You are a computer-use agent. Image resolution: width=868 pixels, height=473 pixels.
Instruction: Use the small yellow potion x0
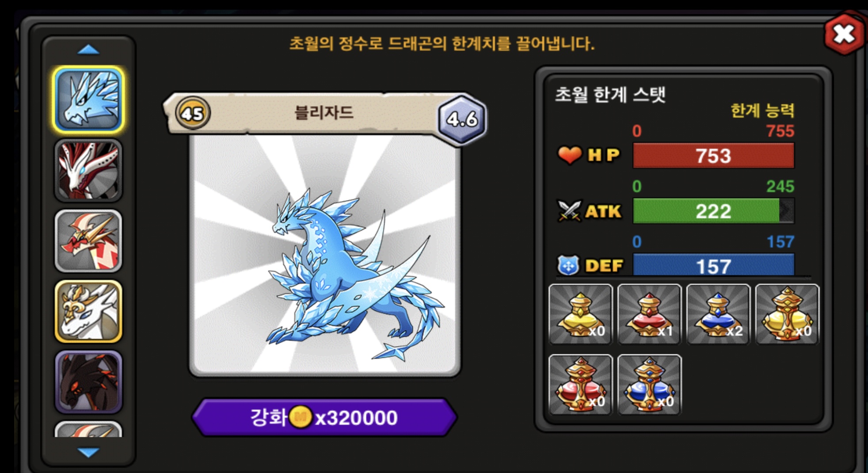[x=581, y=314]
